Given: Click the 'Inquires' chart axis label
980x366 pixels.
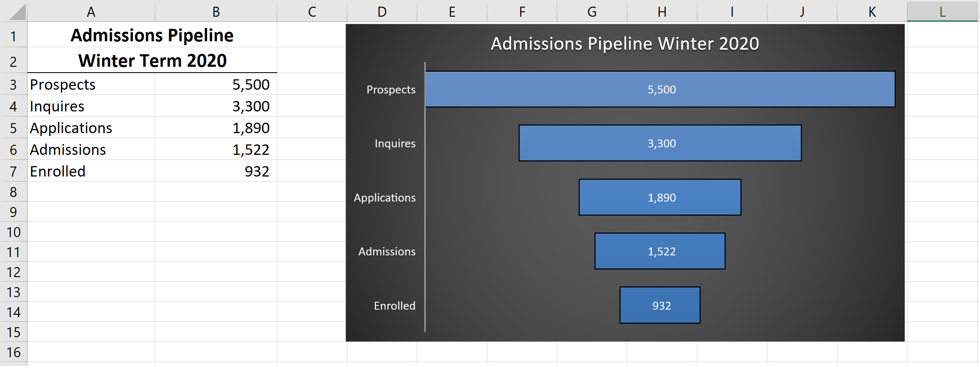Looking at the screenshot, I should coord(395,144).
